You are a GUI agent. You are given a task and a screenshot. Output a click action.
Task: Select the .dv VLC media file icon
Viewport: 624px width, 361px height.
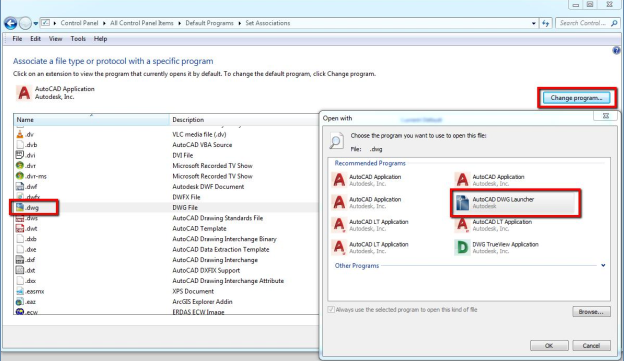[x=20, y=134]
